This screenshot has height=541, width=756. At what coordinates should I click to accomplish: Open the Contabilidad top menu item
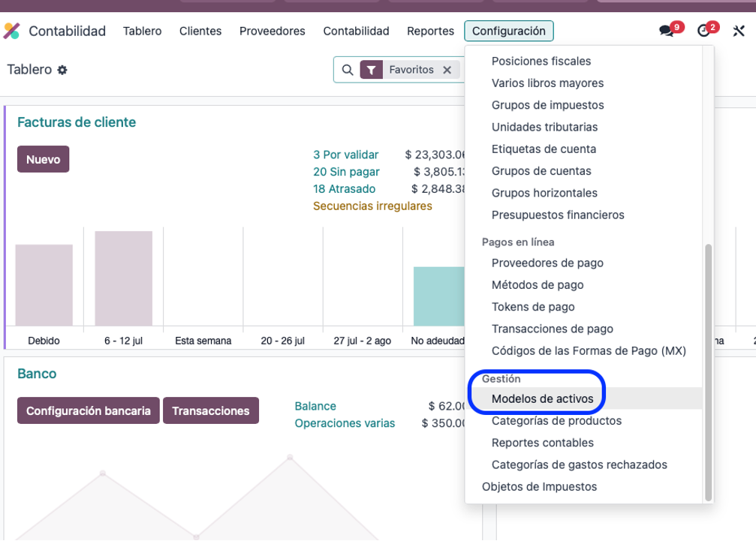pyautogui.click(x=357, y=31)
